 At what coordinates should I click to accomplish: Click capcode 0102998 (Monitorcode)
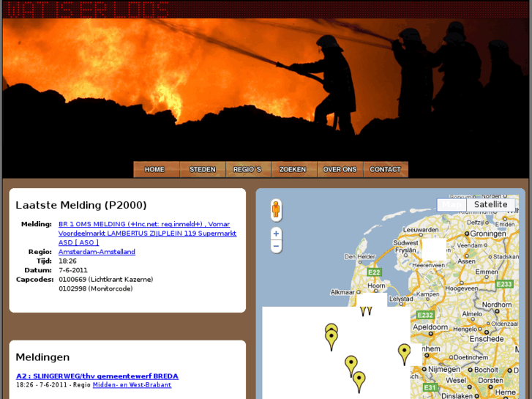(96, 288)
